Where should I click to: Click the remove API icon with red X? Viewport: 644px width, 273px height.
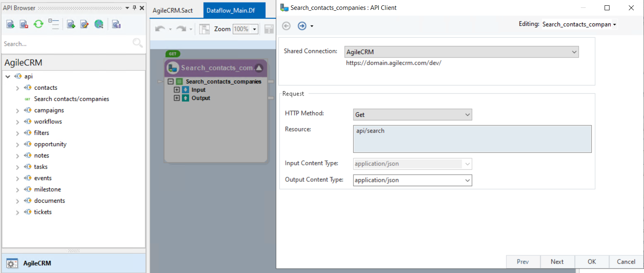click(x=24, y=24)
